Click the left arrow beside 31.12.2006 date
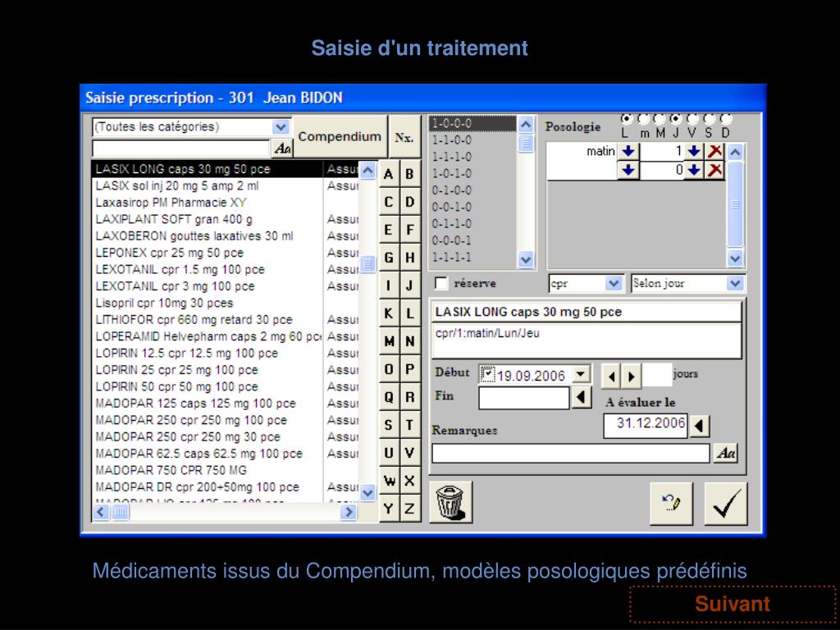Viewport: 840px width, 630px height. click(699, 427)
